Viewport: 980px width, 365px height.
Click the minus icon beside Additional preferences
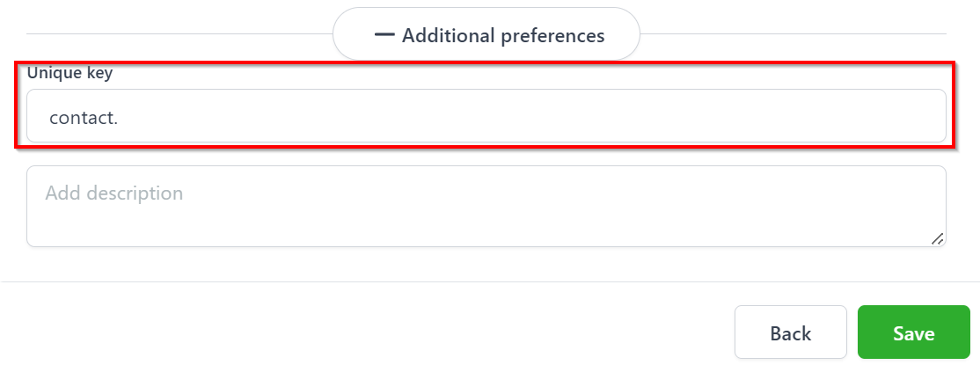click(384, 35)
